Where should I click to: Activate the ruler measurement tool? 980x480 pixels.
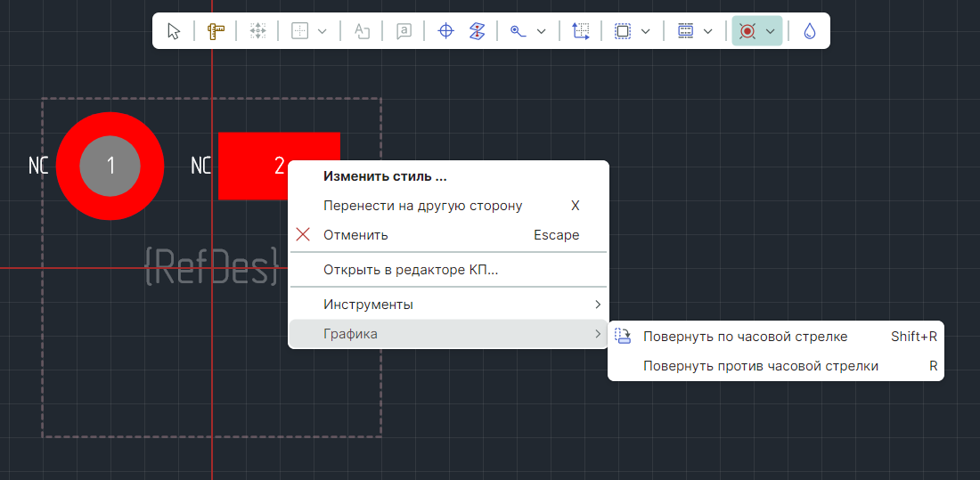[x=216, y=30]
